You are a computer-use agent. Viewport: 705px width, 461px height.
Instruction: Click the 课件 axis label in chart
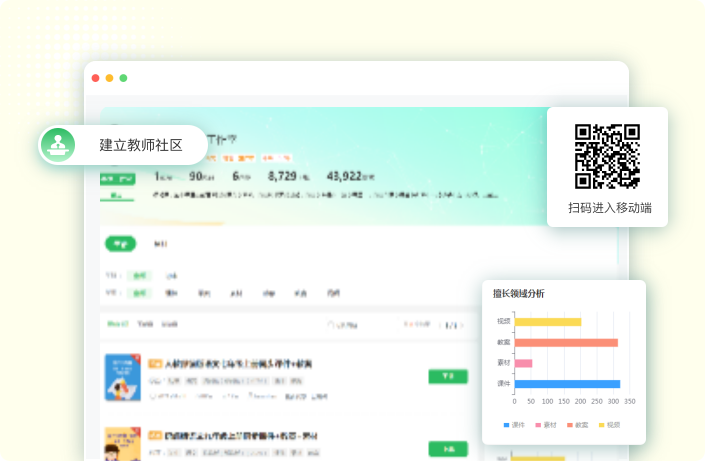[504, 384]
